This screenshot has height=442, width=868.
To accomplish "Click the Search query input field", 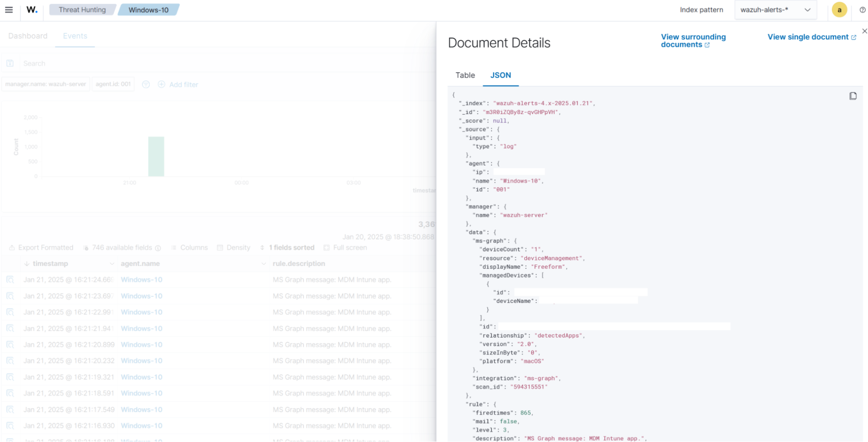I will point(217,63).
